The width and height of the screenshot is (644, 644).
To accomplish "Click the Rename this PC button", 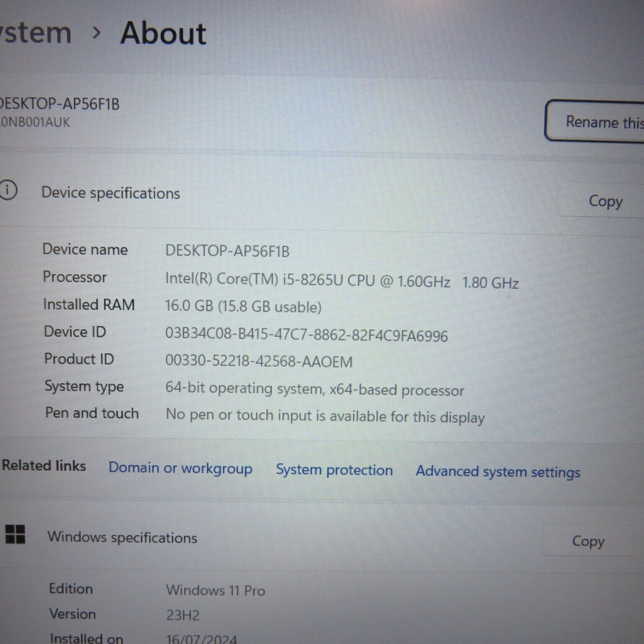I will 595,122.
